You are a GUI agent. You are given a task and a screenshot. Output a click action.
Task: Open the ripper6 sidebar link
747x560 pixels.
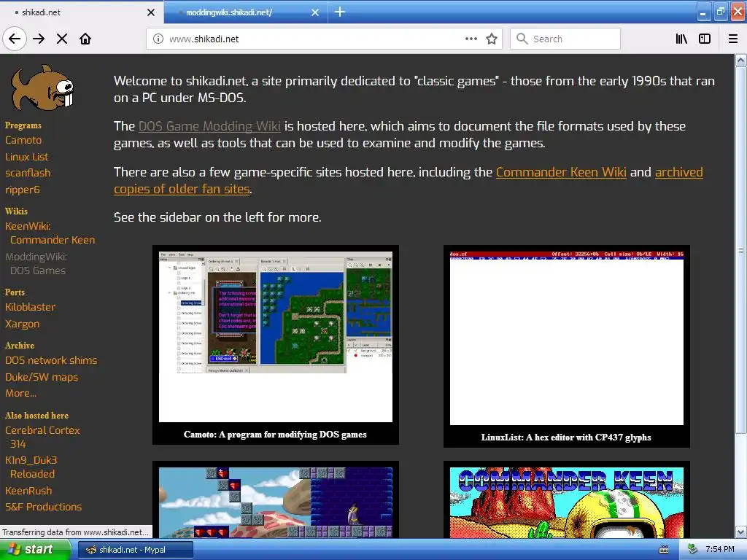23,190
